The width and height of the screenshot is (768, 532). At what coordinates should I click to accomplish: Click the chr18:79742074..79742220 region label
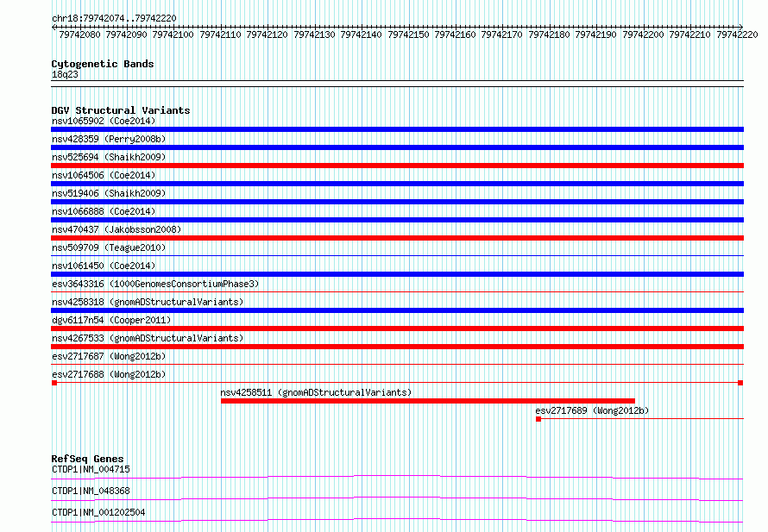[114, 18]
